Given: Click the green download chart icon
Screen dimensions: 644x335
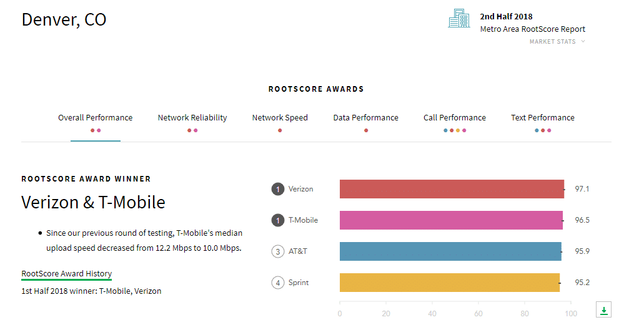Looking at the screenshot, I should [604, 309].
